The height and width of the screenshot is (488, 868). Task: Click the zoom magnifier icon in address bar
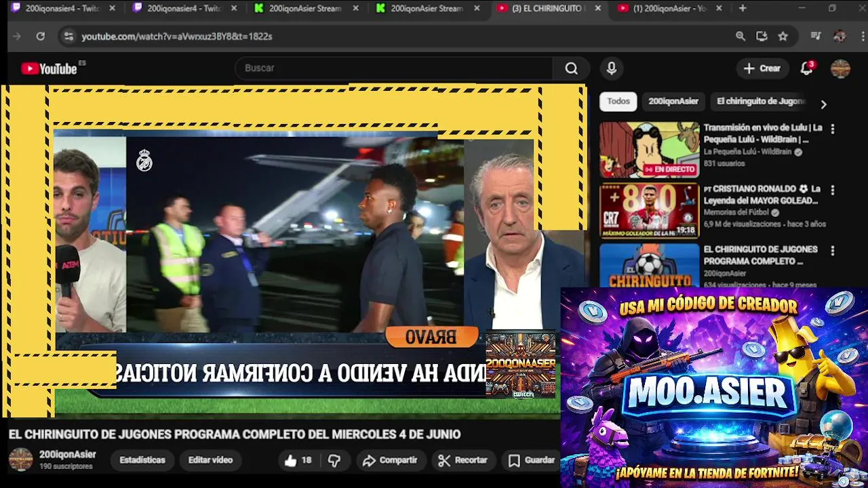[741, 36]
